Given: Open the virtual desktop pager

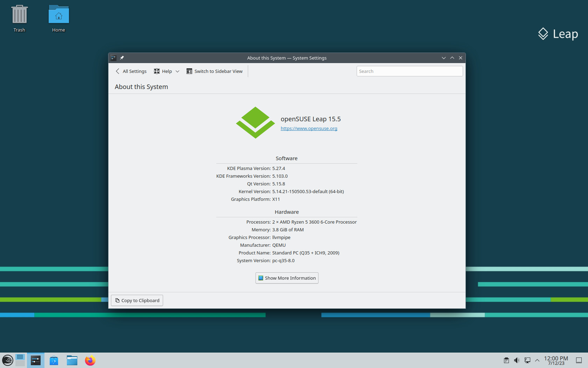Looking at the screenshot, I should pyautogui.click(x=20, y=360).
